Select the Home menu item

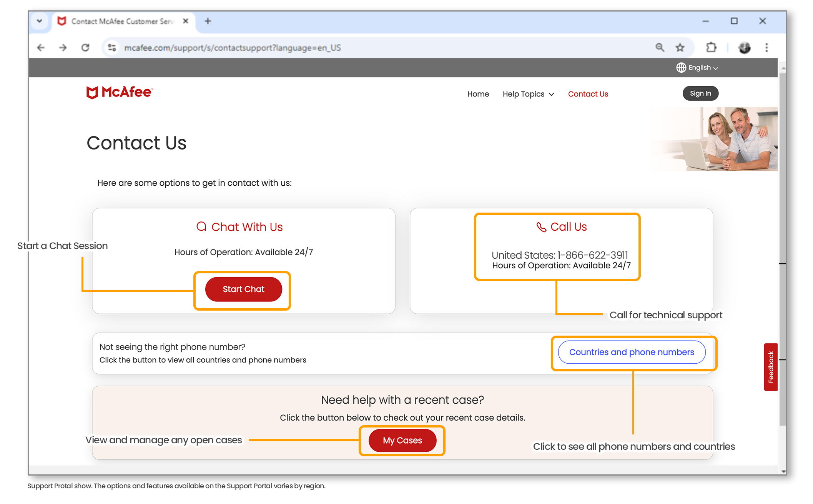pos(478,94)
